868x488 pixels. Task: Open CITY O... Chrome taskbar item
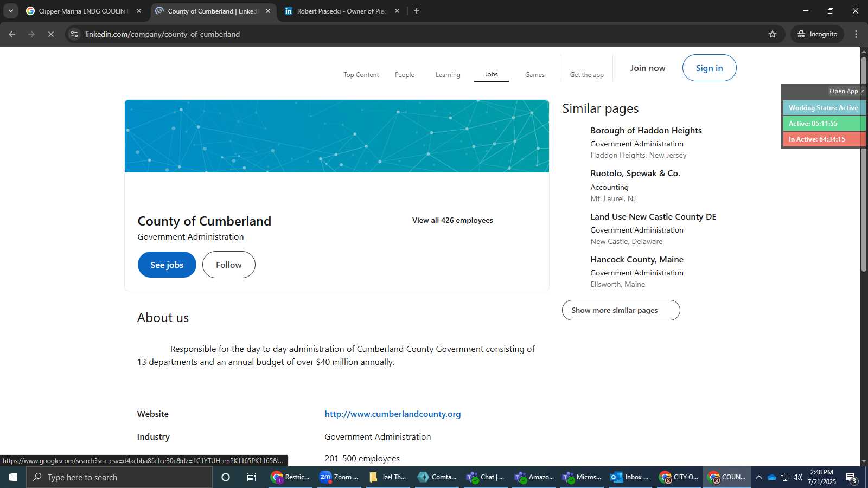click(x=679, y=477)
